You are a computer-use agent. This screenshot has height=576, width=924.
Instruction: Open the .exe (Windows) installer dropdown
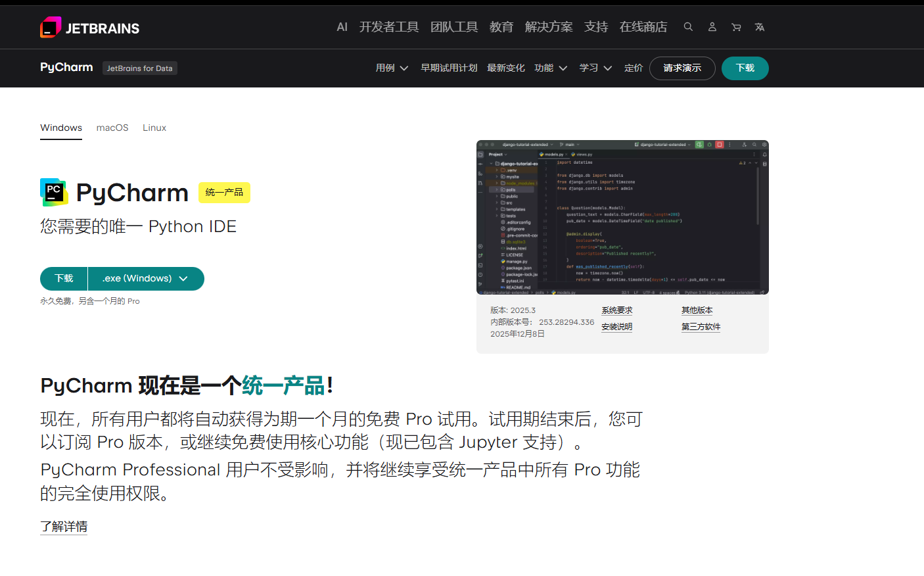(x=145, y=279)
